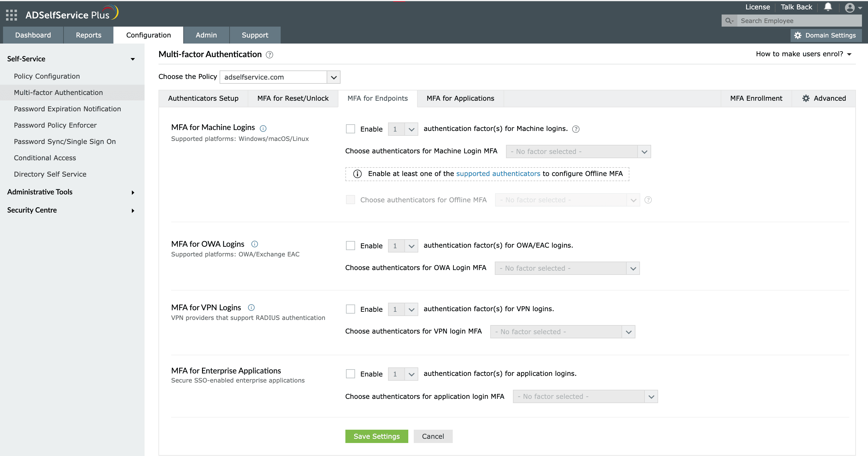Click the Save Settings button
Viewport: 868px width, 456px height.
376,436
